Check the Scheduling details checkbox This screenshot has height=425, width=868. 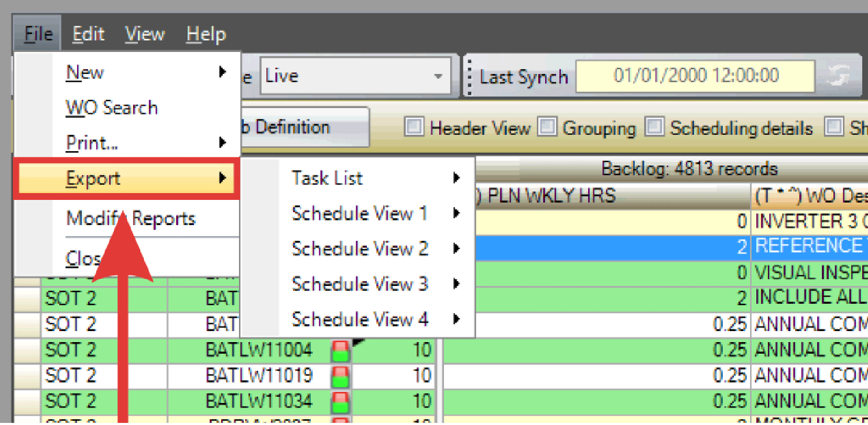click(654, 127)
